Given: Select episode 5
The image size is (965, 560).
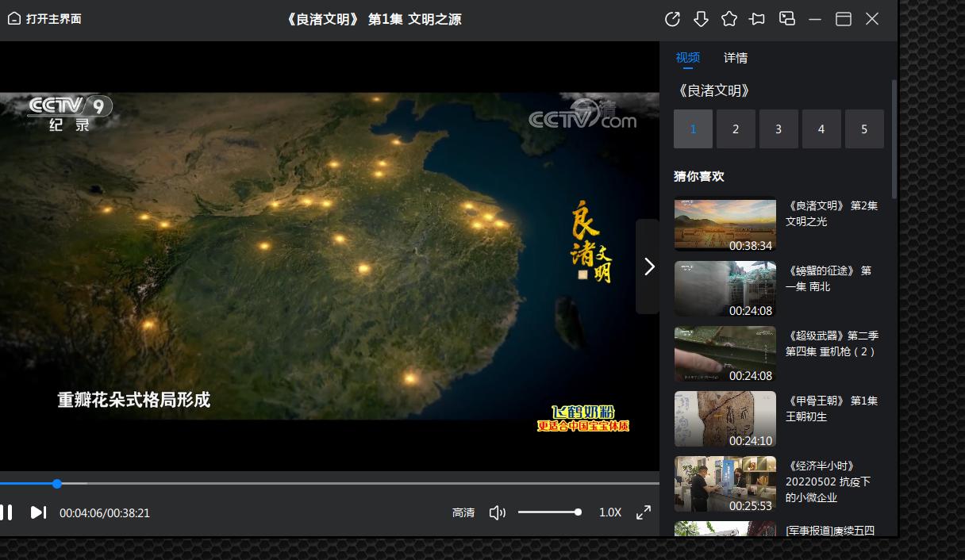Looking at the screenshot, I should click(864, 128).
